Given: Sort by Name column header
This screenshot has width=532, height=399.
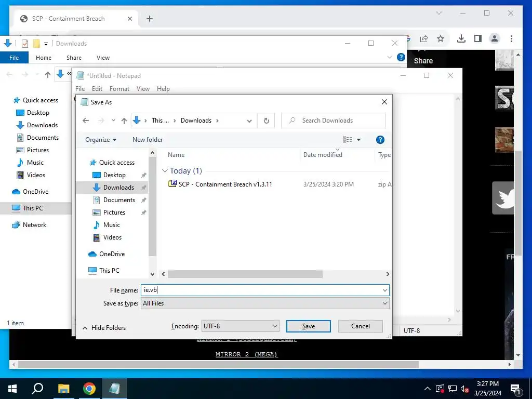Looking at the screenshot, I should tap(176, 155).
